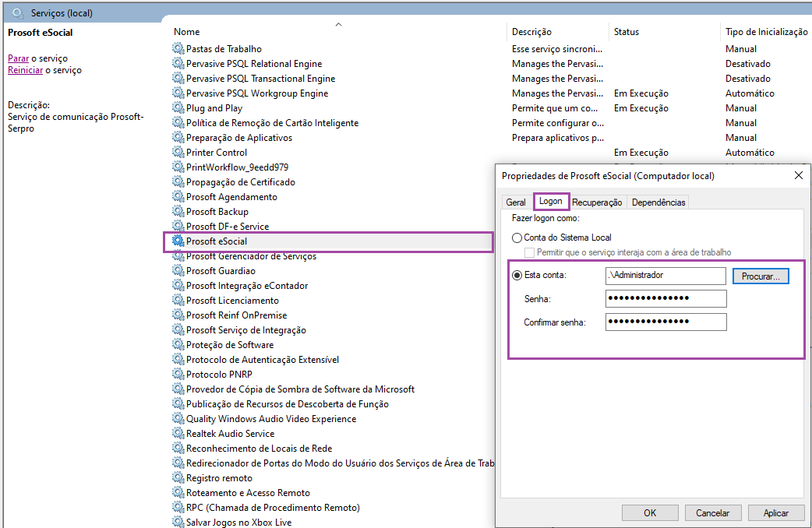Viewport: 812px width, 528px height.
Task: Click the Prepara aplicativos p... description cell
Action: coord(558,138)
